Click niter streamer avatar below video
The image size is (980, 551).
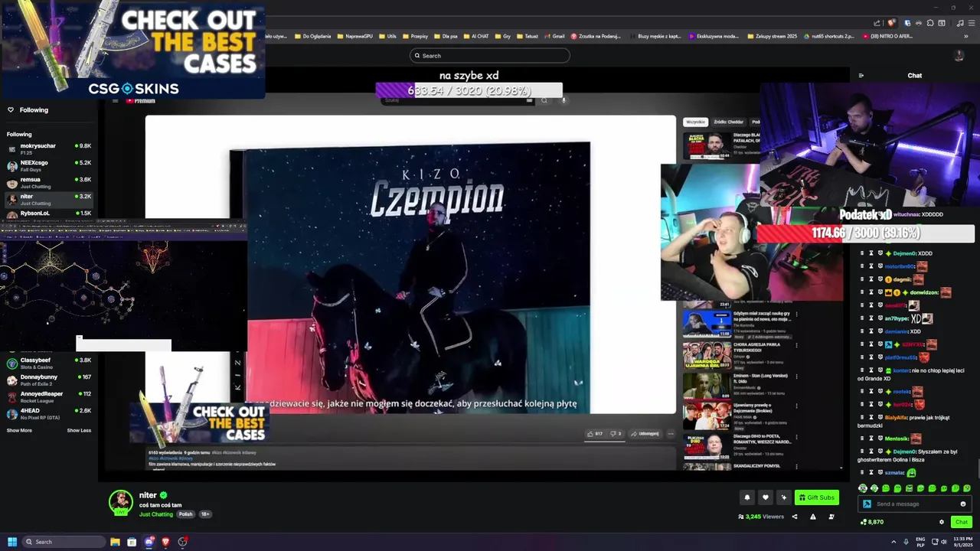pyautogui.click(x=120, y=502)
